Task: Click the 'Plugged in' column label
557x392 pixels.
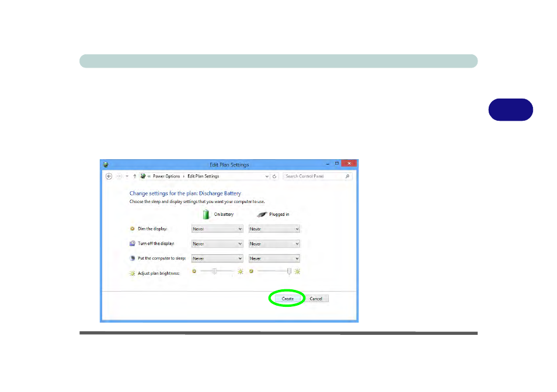Action: [x=279, y=214]
